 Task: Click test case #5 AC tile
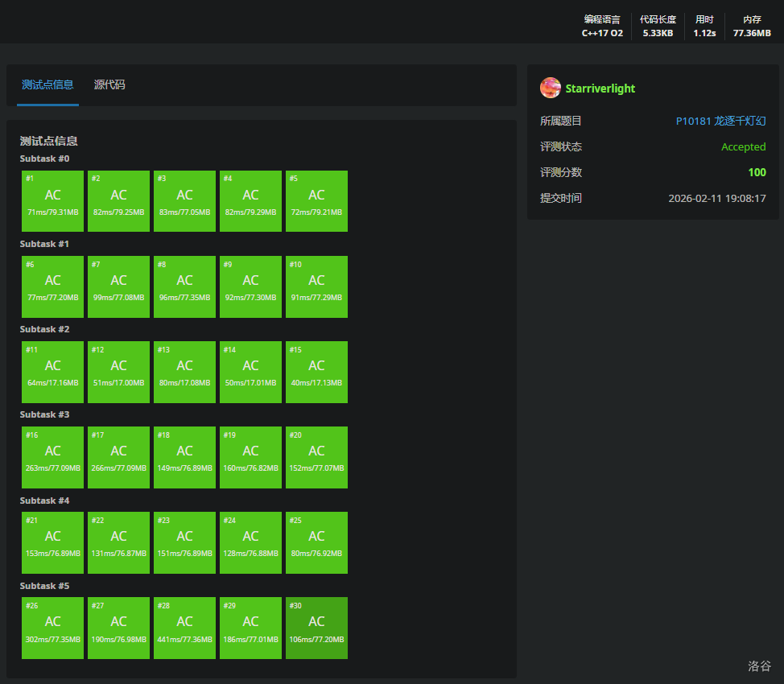(317, 201)
